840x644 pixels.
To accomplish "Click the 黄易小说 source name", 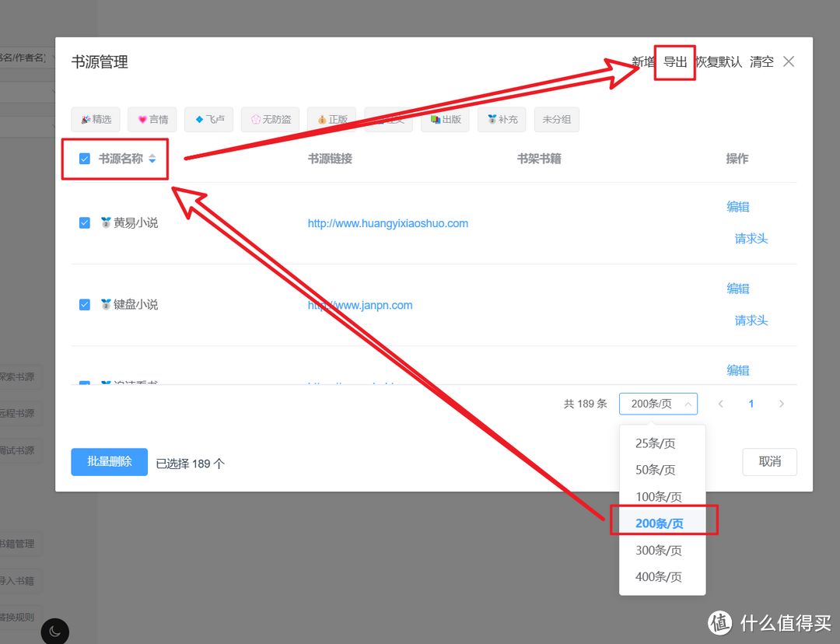I will (135, 223).
